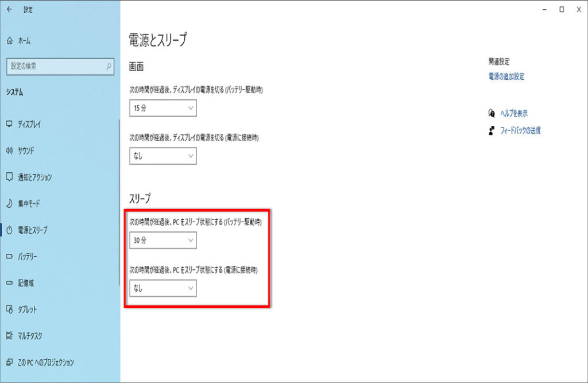The width and height of the screenshot is (588, 383).
Task: Click the back arrow in settings header
Action: pos(9,10)
